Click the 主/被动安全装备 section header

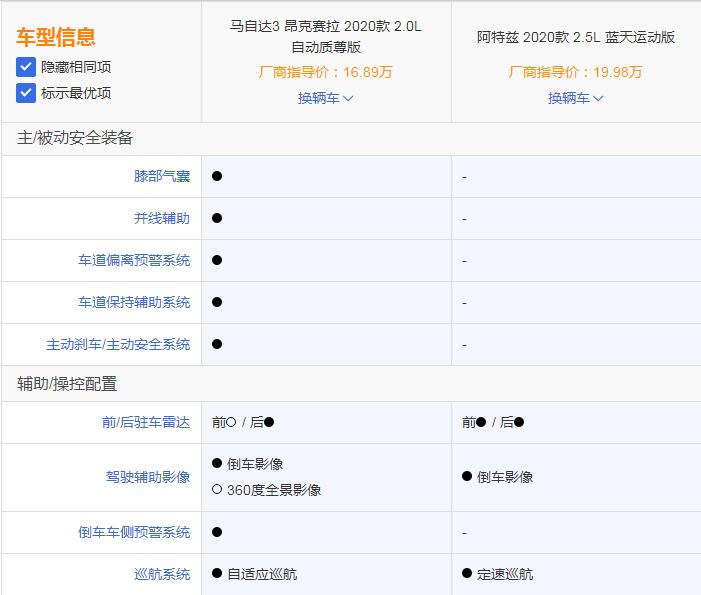pyautogui.click(x=75, y=138)
